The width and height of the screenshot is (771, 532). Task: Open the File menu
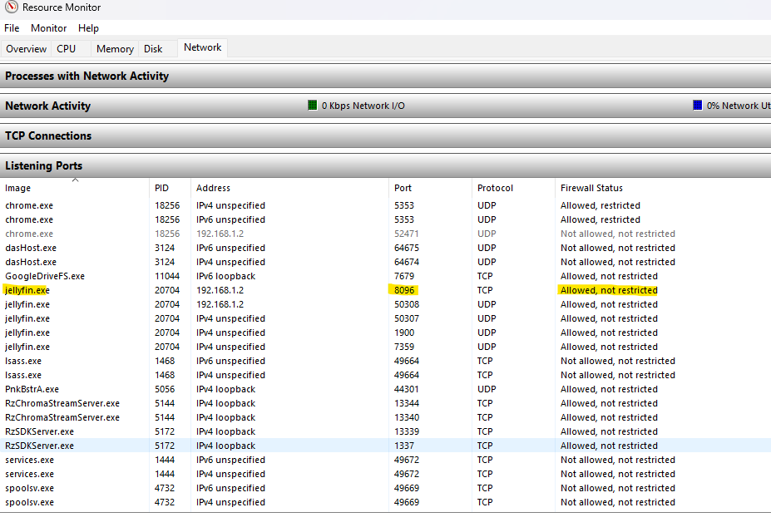[12, 28]
